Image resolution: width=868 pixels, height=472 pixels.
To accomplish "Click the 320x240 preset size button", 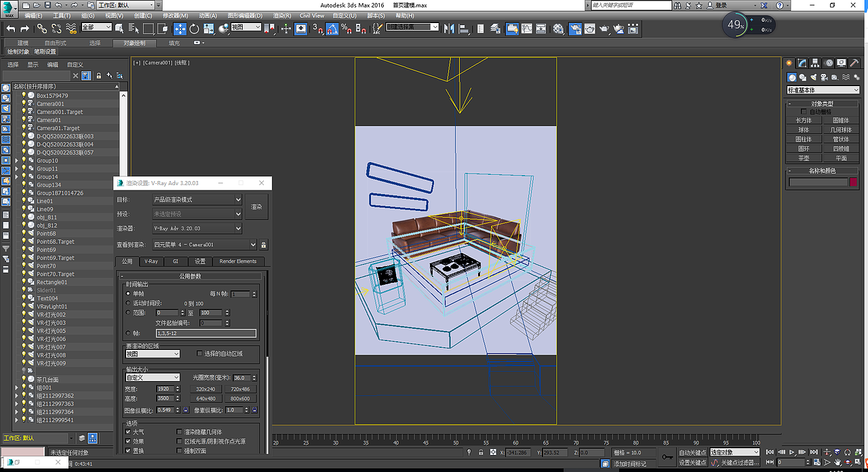I will tap(205, 389).
